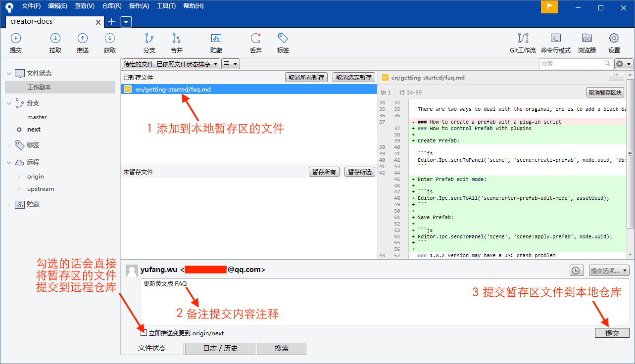Open the 帮助(H) menu
This screenshot has width=635, height=364.
[x=193, y=6]
